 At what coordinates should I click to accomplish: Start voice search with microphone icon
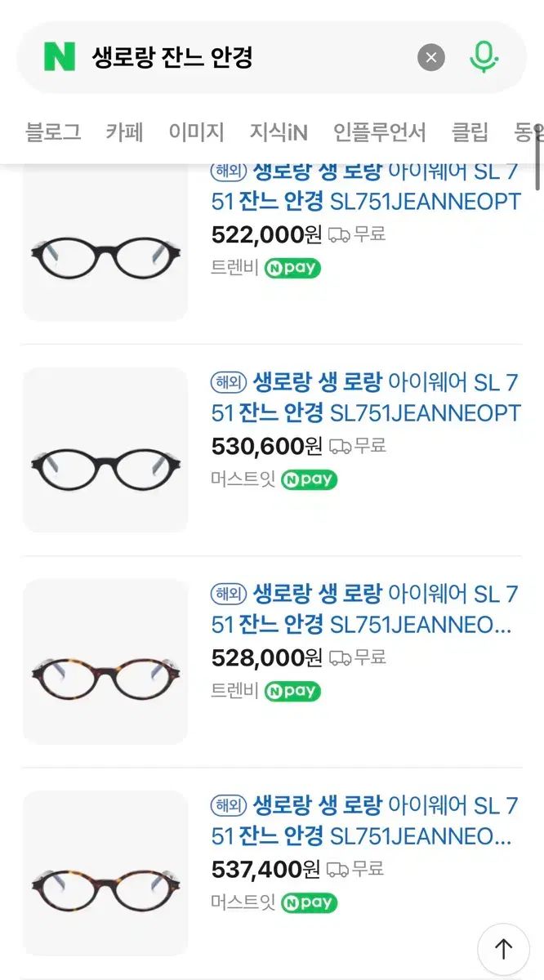pos(484,57)
